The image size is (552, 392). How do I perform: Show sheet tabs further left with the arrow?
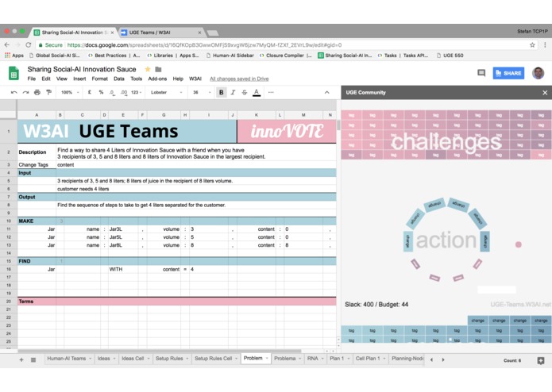coord(431,359)
